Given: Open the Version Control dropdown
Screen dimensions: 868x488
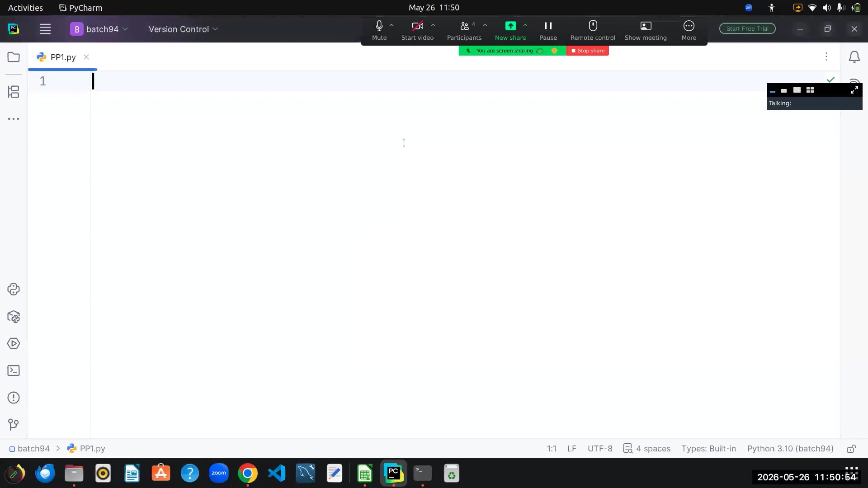Looking at the screenshot, I should pos(183,29).
